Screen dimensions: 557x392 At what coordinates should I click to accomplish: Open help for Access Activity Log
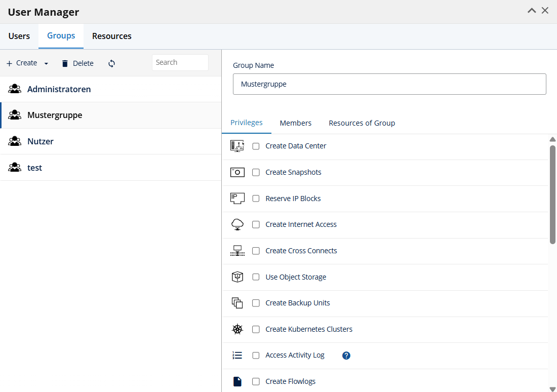[x=346, y=356]
